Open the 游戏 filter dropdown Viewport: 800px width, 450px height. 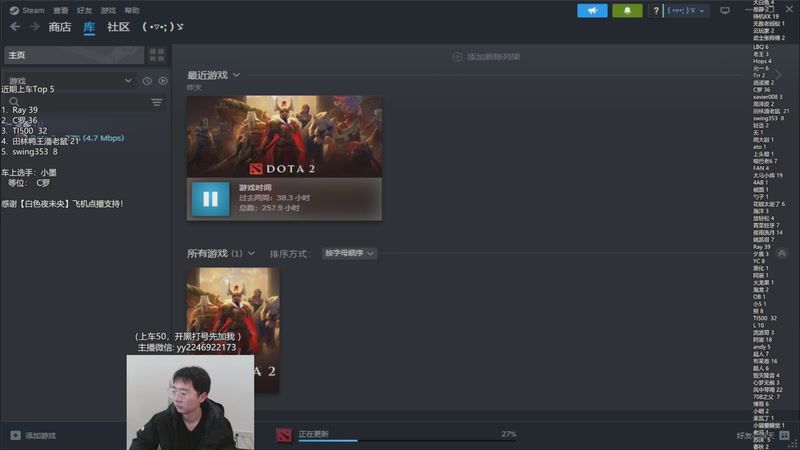(69, 81)
